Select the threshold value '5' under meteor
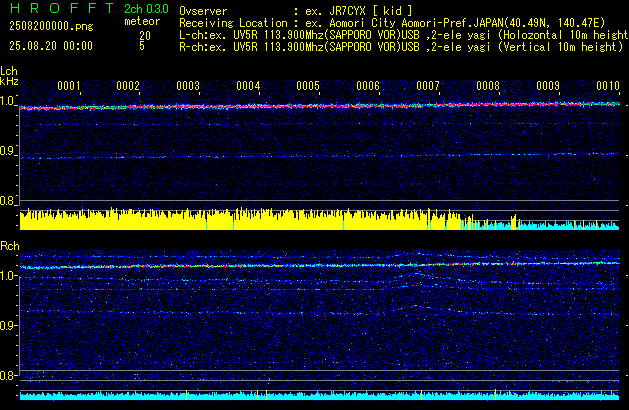Image resolution: width=629 pixels, height=410 pixels. (x=142, y=46)
